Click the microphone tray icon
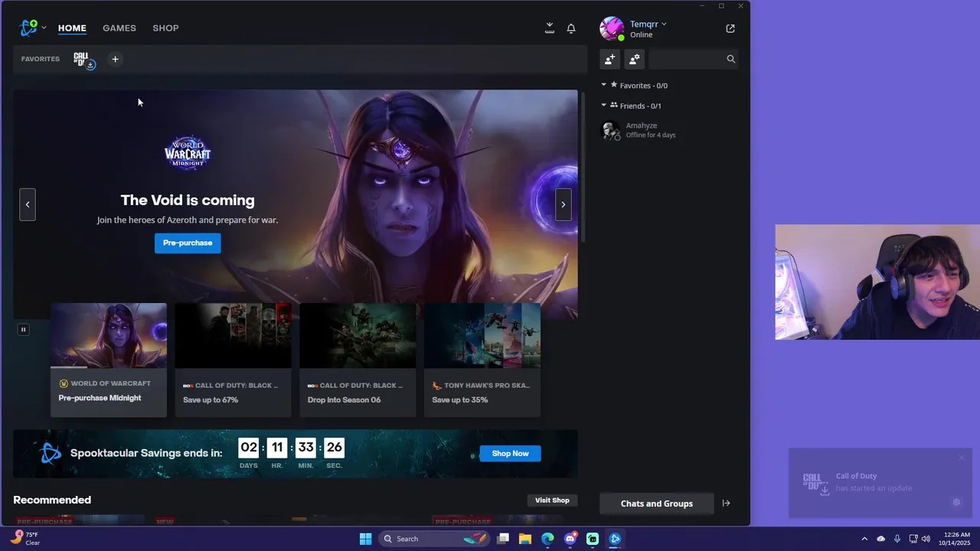This screenshot has height=551, width=980. [897, 539]
